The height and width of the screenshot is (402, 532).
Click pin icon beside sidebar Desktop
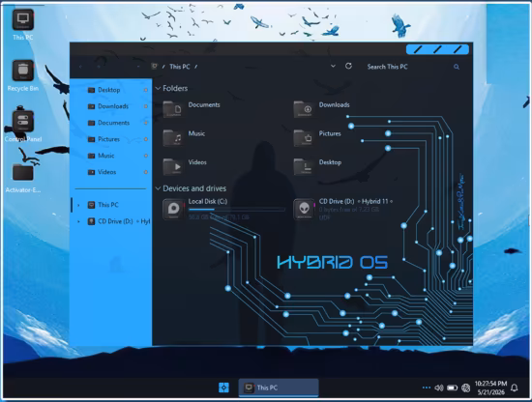tap(145, 90)
